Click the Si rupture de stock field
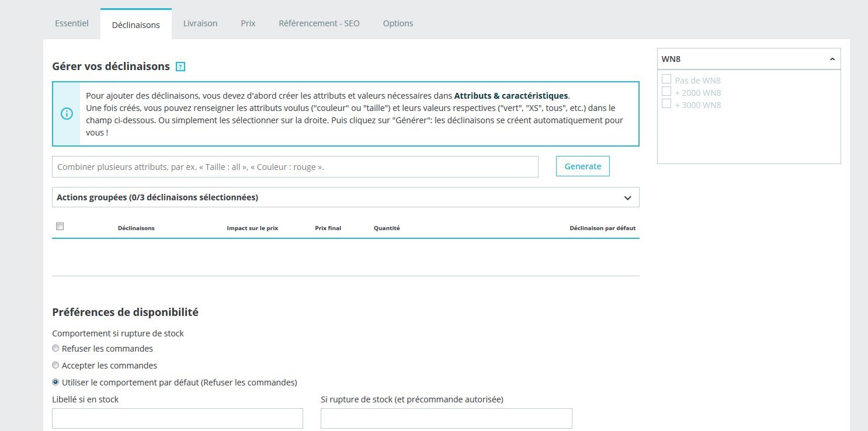The width and height of the screenshot is (868, 431). coord(446,418)
